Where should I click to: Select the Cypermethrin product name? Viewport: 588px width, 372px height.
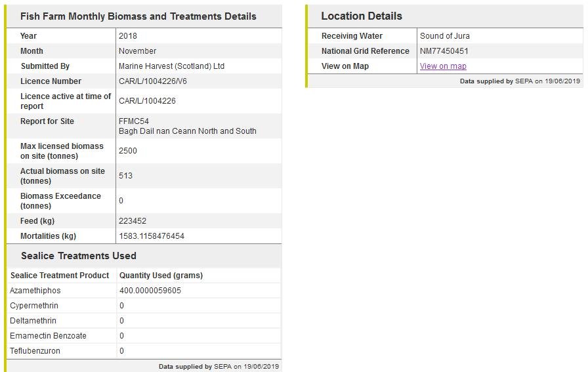click(34, 306)
